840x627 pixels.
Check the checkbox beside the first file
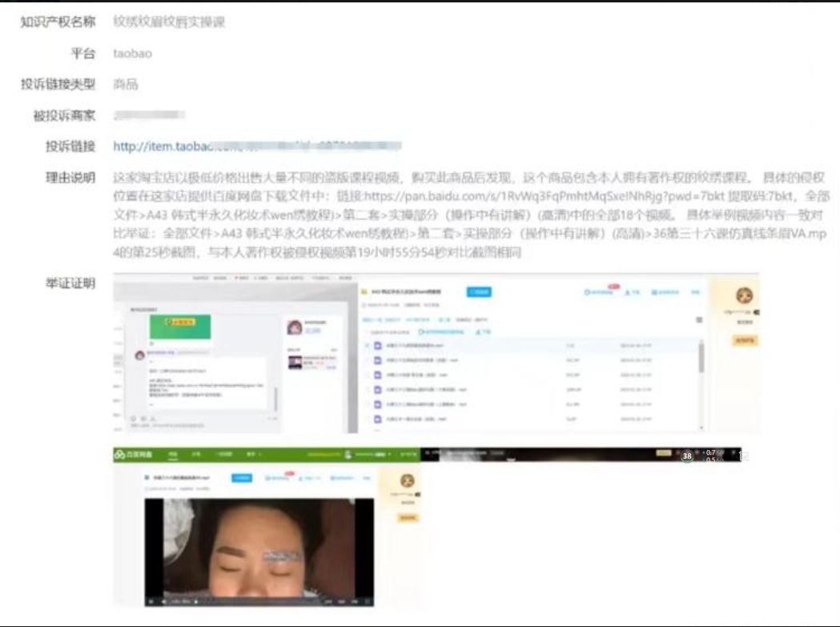[367, 345]
